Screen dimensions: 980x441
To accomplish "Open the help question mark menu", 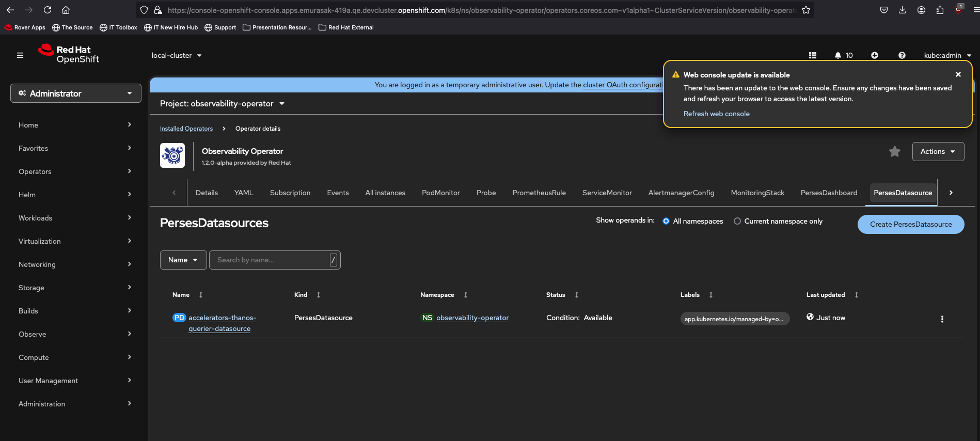I will pyautogui.click(x=902, y=55).
